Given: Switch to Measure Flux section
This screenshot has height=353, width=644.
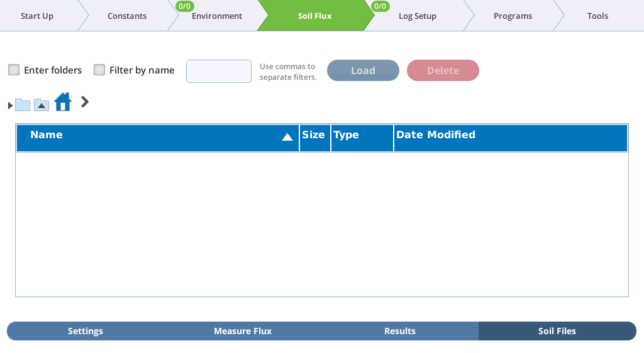Looking at the screenshot, I should coord(243,331).
